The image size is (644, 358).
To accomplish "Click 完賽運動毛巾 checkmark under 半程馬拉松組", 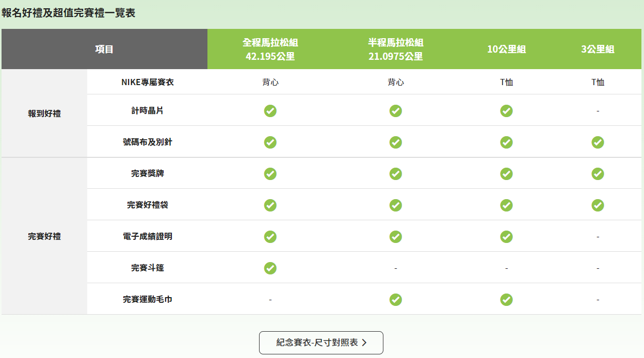I will tap(396, 299).
